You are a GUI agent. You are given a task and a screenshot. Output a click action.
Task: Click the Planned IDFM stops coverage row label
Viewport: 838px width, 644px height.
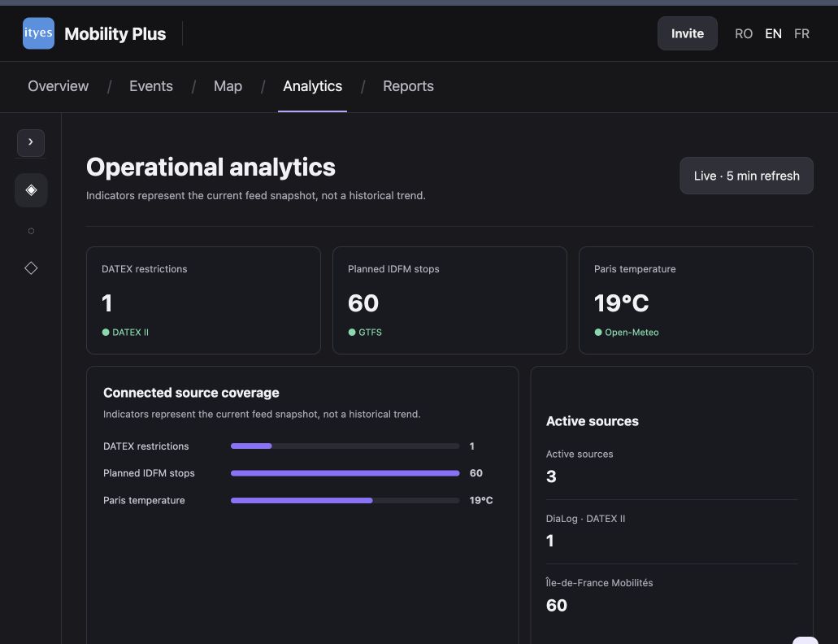149,473
